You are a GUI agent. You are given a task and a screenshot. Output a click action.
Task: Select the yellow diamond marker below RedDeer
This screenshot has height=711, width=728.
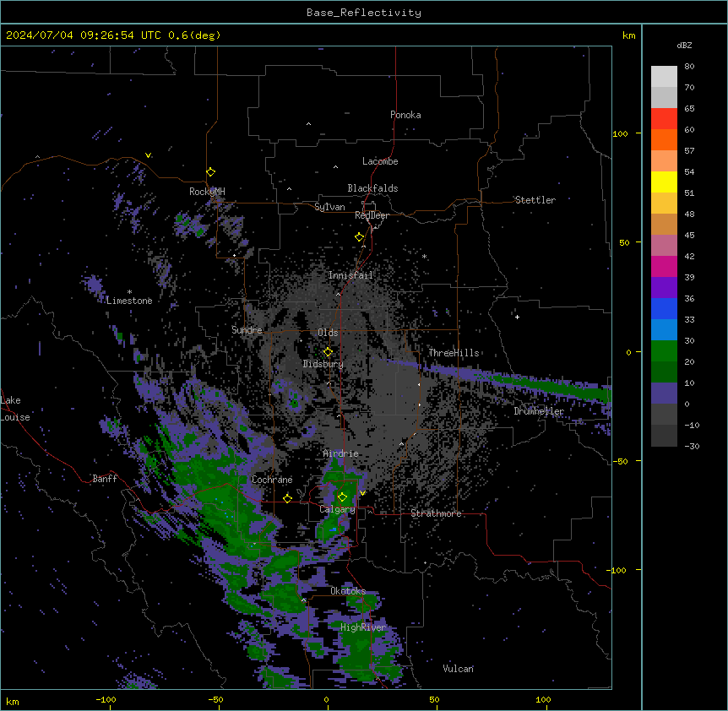point(359,237)
